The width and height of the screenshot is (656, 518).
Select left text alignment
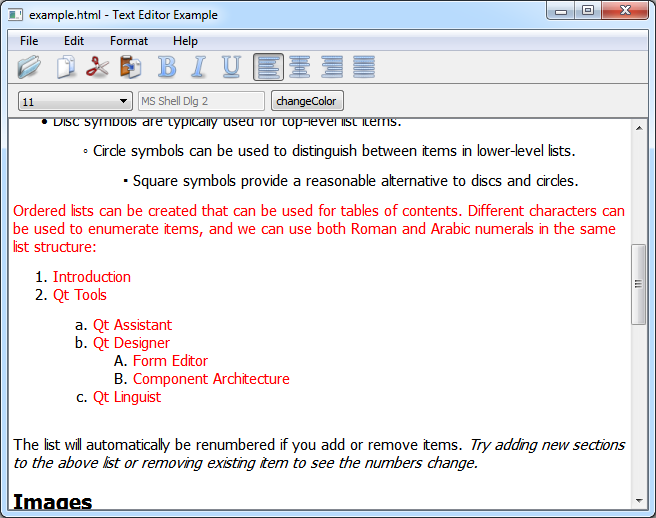[268, 67]
